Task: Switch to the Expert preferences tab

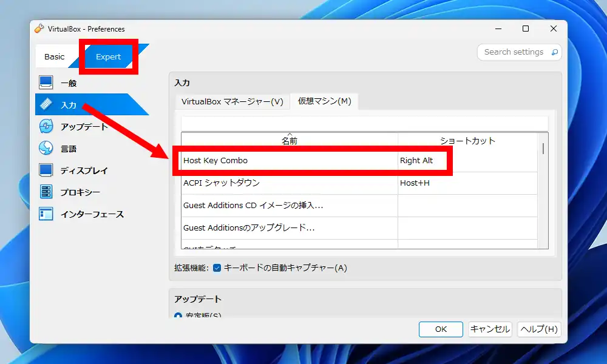Action: pyautogui.click(x=108, y=56)
